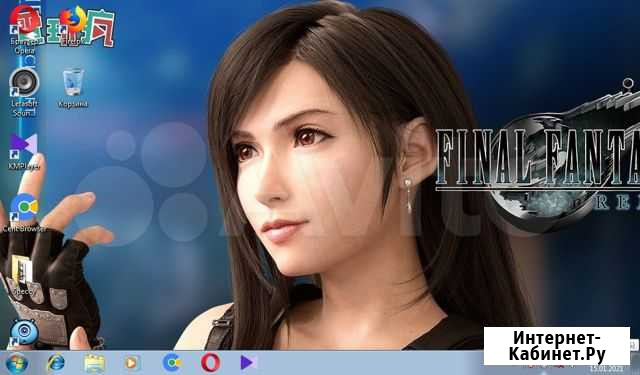Viewport: 640px width, 375px height.
Task: Launch Windows Media Player from taskbar
Action: (x=131, y=363)
